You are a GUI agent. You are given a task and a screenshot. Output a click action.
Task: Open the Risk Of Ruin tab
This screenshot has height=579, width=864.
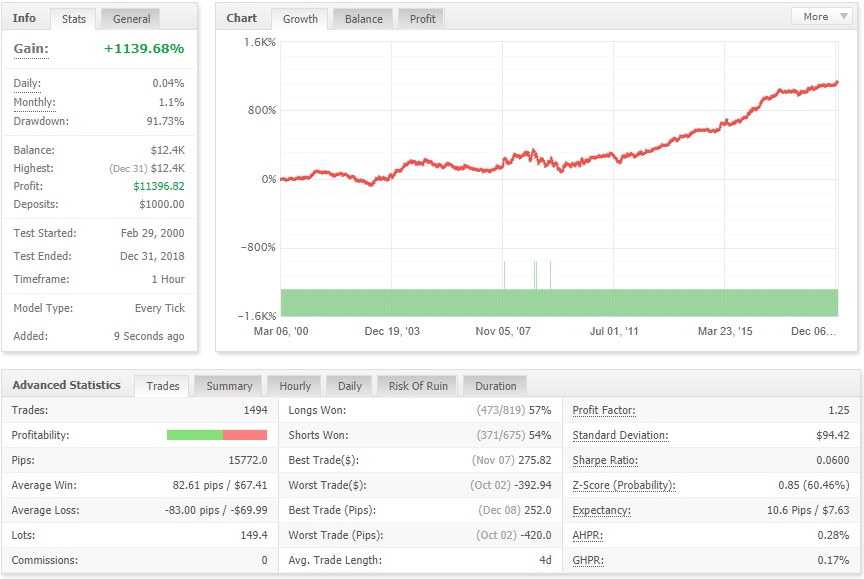tap(418, 386)
